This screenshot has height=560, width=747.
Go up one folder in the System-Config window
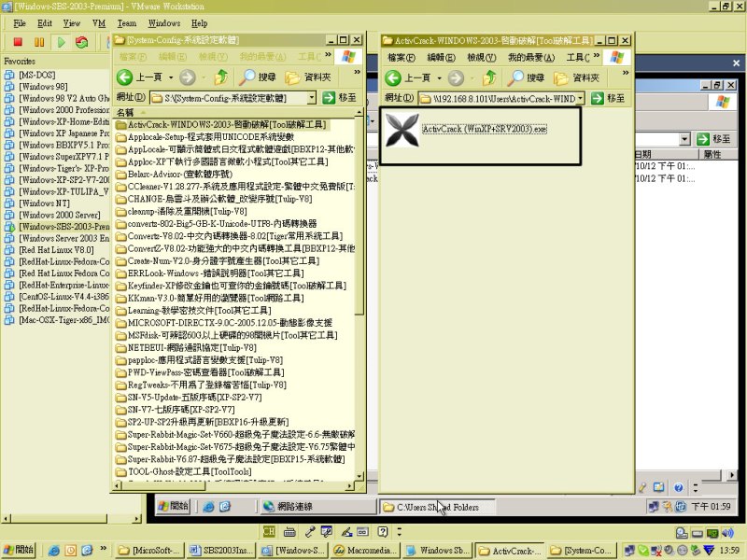click(x=221, y=77)
